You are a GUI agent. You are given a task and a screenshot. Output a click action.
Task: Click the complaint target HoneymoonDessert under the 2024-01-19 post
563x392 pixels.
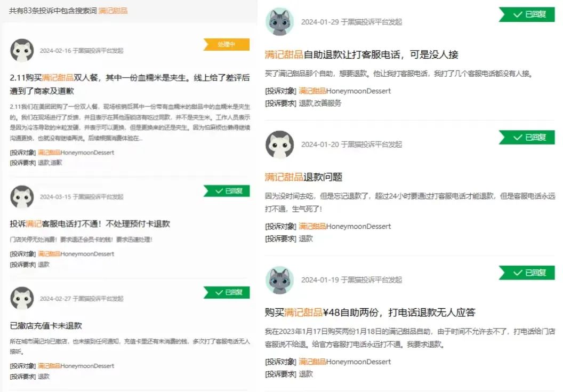(345, 362)
